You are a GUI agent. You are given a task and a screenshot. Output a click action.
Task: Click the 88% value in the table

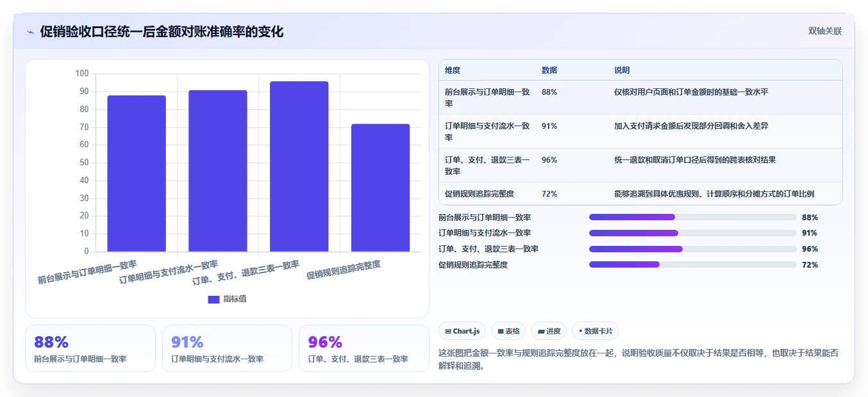point(549,92)
